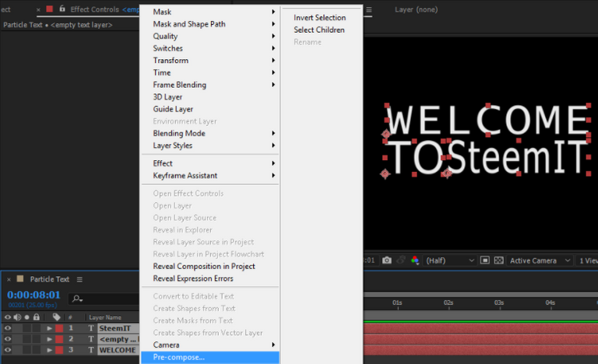
Task: Select 3D Layer in the context menu
Action: 210,97
